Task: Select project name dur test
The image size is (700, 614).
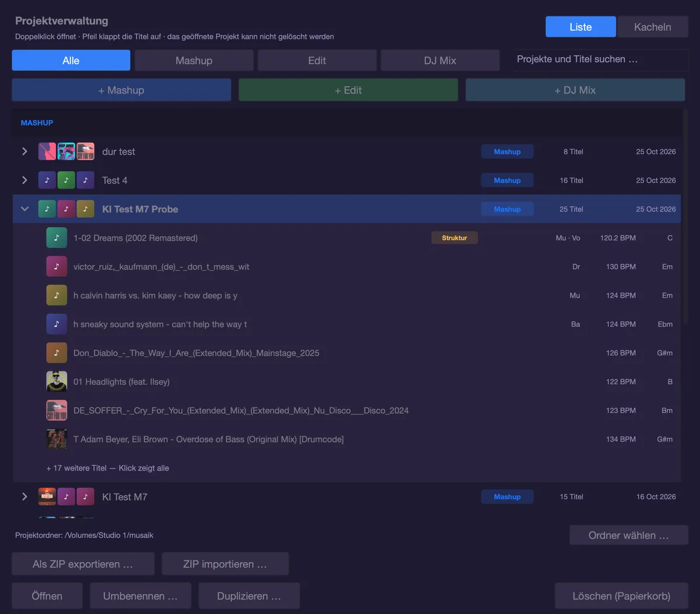Action: [118, 152]
